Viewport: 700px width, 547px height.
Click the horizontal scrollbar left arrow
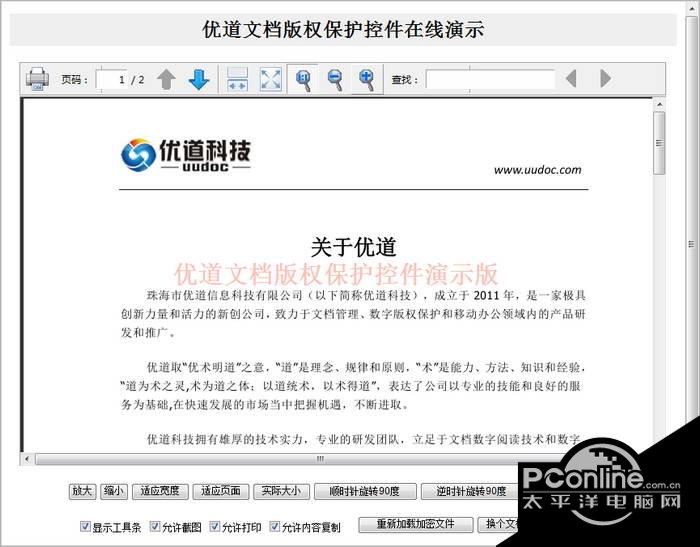(x=27, y=459)
